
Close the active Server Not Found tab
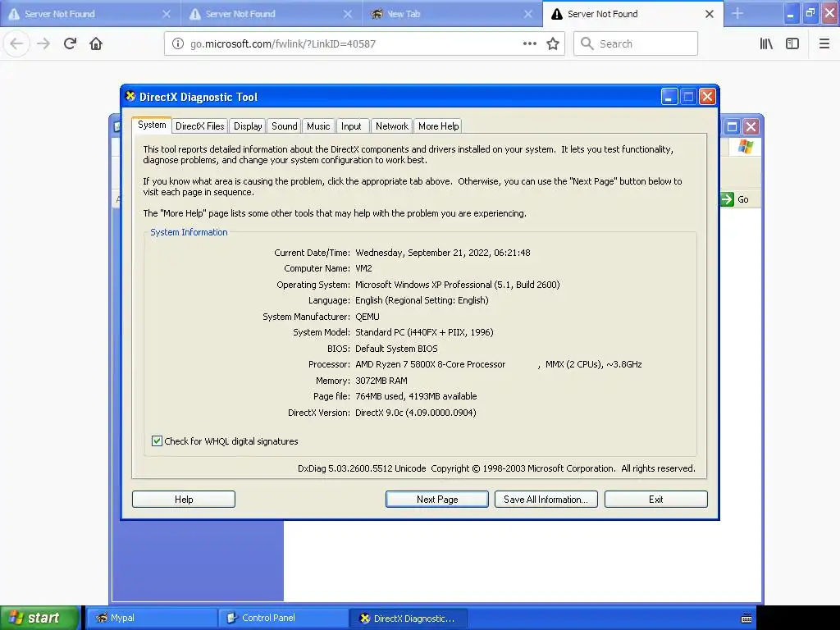(710, 14)
